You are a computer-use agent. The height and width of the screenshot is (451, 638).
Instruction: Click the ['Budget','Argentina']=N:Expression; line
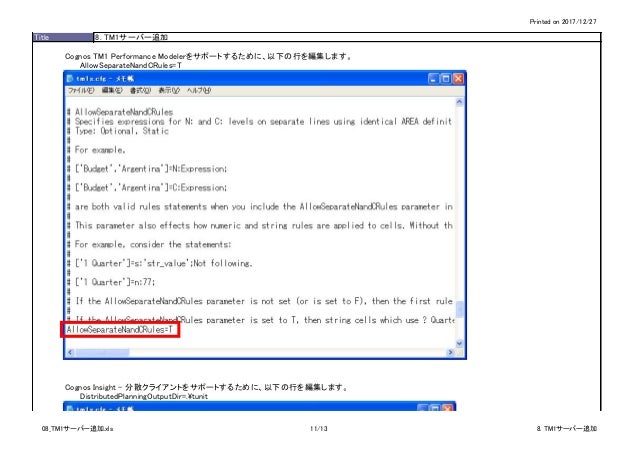(x=147, y=169)
